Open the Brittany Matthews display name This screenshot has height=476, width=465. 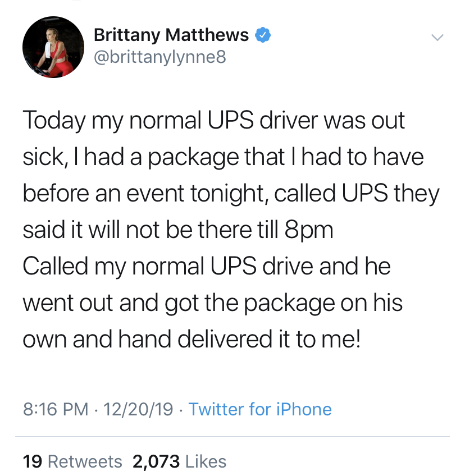click(171, 35)
